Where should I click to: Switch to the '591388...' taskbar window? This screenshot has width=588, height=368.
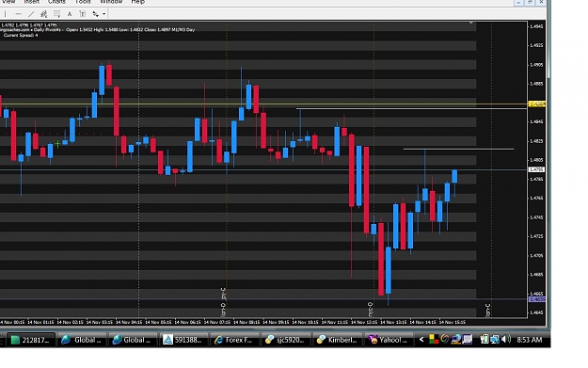tap(183, 340)
